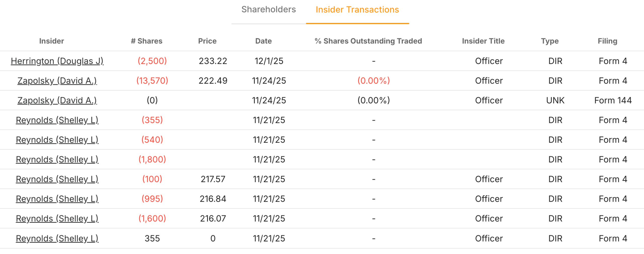Sort the table by the Insider column
644x254 pixels.
coord(51,41)
